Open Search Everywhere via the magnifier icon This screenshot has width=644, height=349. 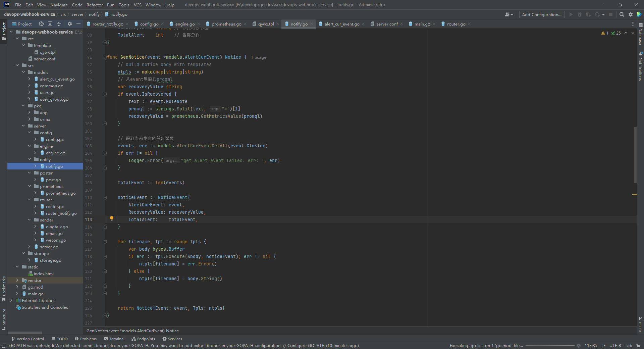[622, 14]
